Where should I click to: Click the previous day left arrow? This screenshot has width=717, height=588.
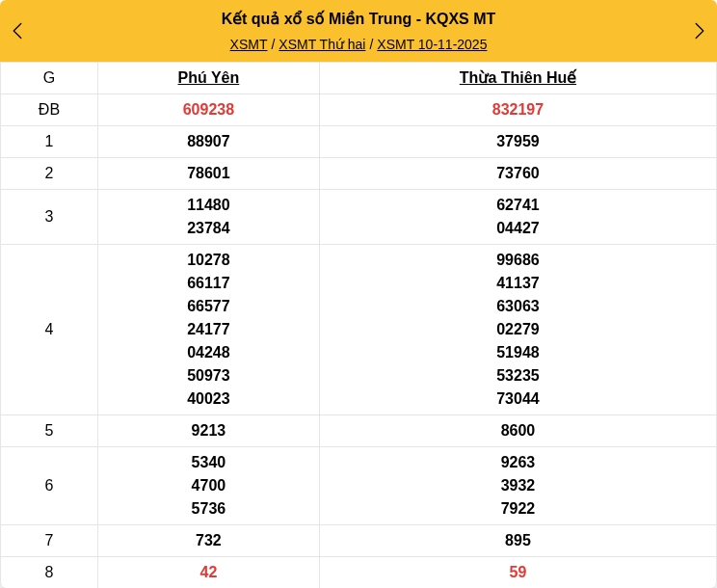(17, 31)
